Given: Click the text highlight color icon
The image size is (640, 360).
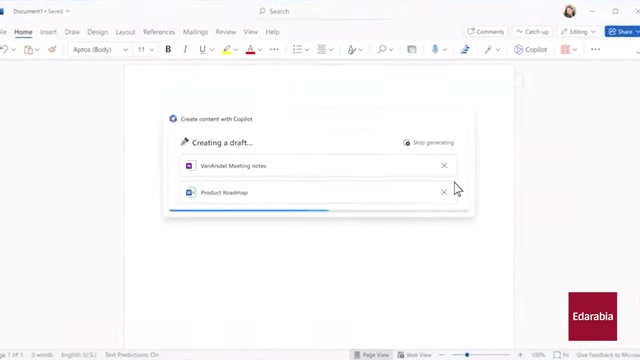Looking at the screenshot, I should (x=227, y=49).
